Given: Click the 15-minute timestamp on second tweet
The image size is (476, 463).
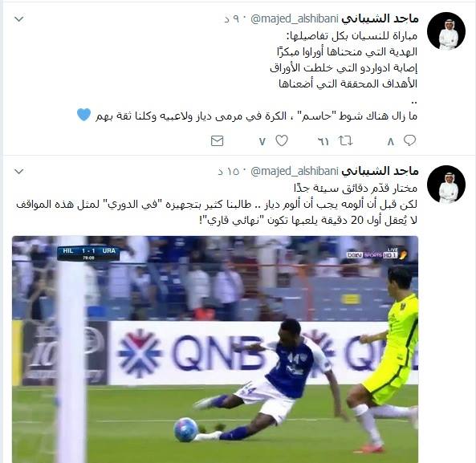Looking at the screenshot, I should pos(229,172).
